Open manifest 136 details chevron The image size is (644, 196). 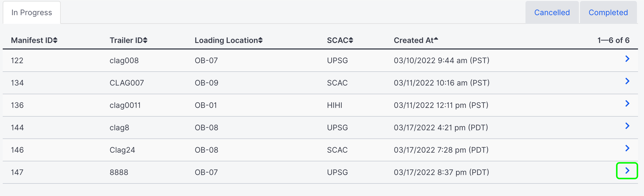point(627,104)
